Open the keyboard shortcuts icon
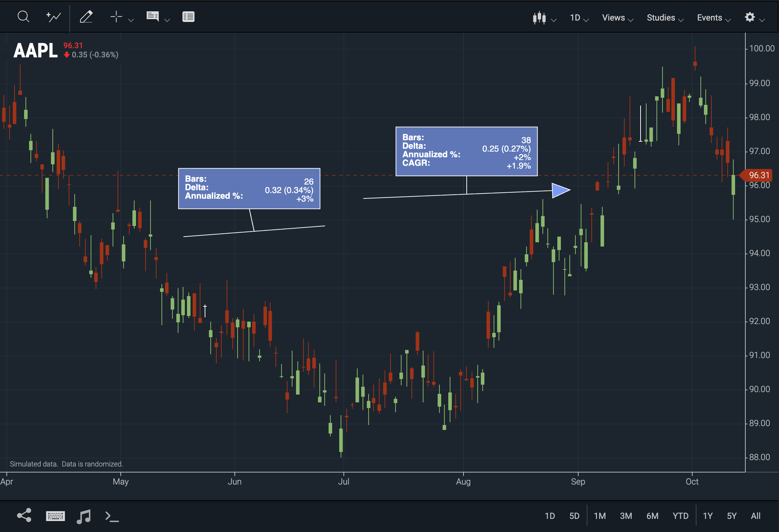Screen dimensions: 779x532 click(x=56, y=516)
